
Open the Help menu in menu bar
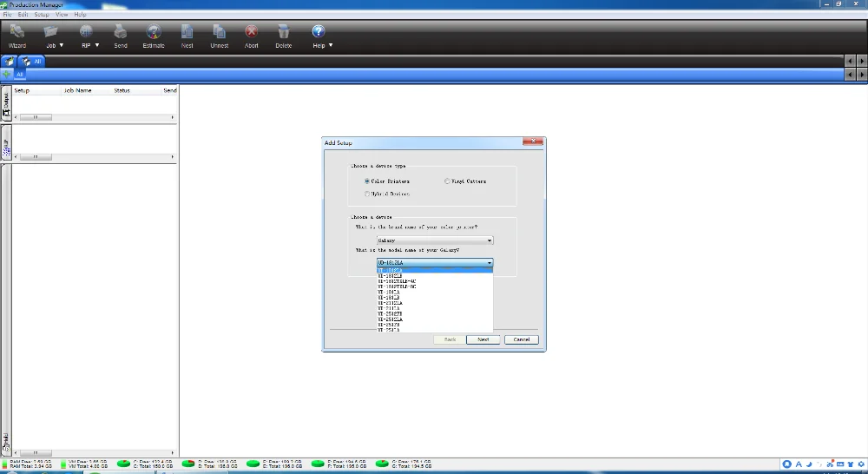point(80,15)
